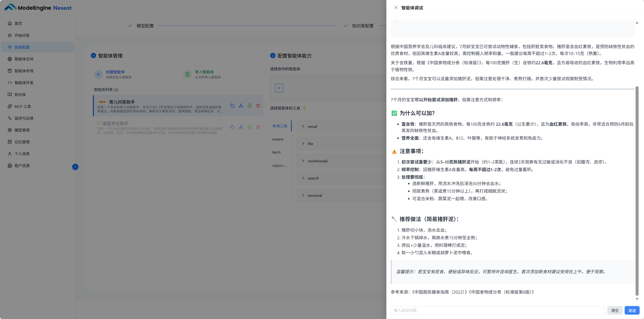Switch to the nexent tools tab
644x319 pixels.
pos(278,139)
